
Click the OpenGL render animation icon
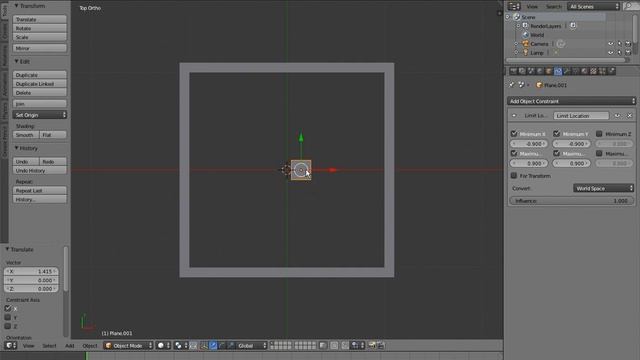(x=381, y=345)
